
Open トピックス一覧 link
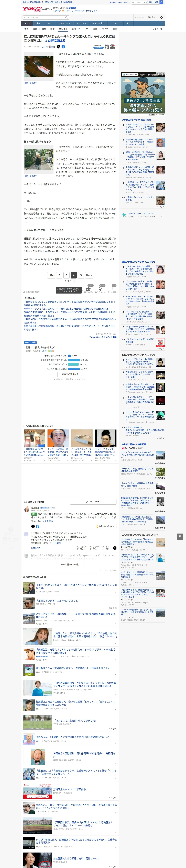click(155, 29)
